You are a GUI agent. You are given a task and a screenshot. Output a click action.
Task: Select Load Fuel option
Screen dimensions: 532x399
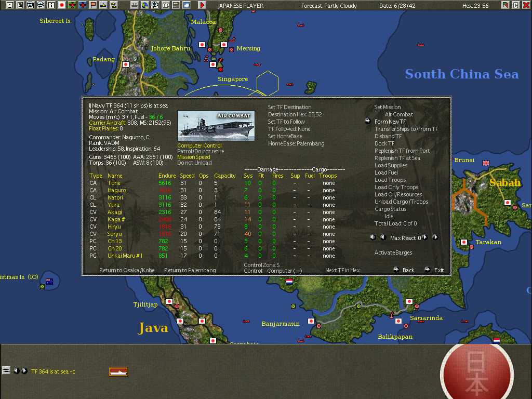386,172
